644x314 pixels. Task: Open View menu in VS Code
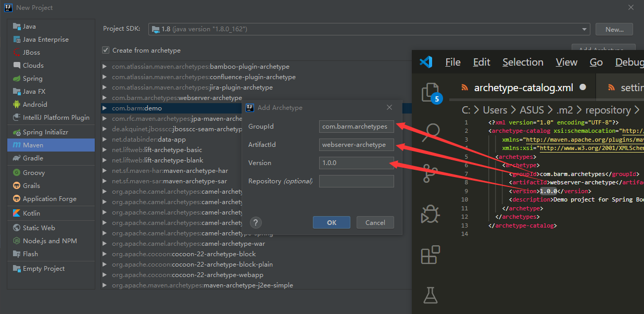coord(566,62)
